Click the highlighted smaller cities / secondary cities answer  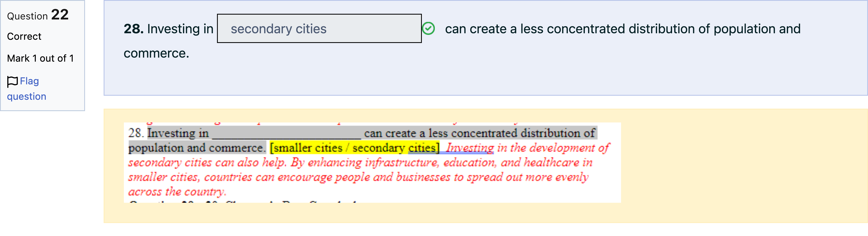pyautogui.click(x=355, y=148)
